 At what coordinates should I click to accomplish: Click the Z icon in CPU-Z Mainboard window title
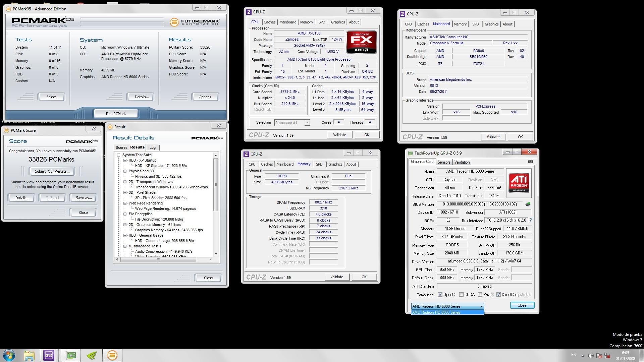[402, 14]
